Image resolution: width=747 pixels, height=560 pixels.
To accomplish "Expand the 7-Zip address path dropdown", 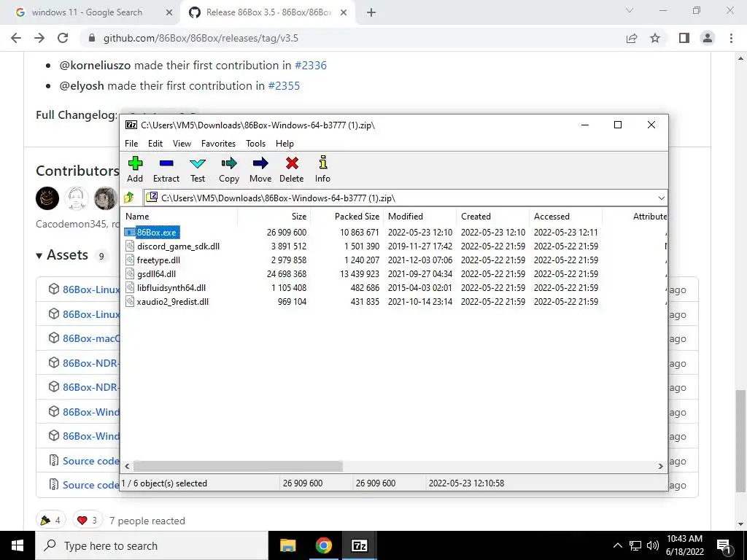I will 661,198.
